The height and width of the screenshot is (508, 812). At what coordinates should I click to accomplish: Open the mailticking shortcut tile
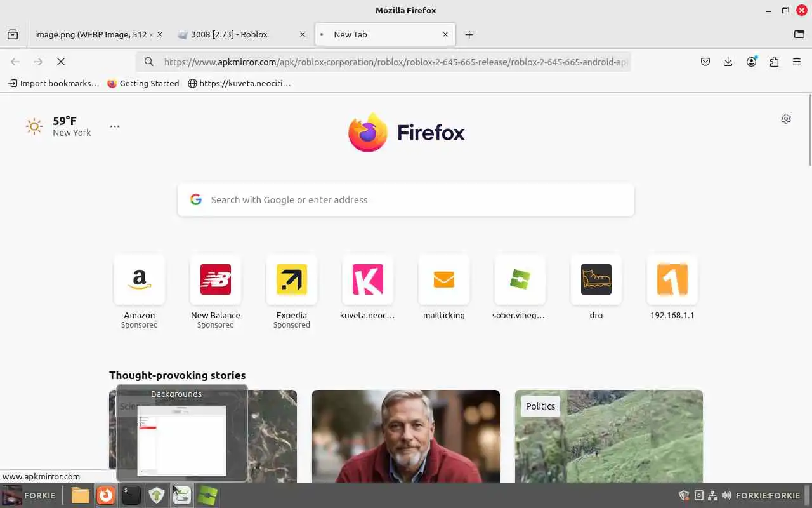(x=444, y=287)
